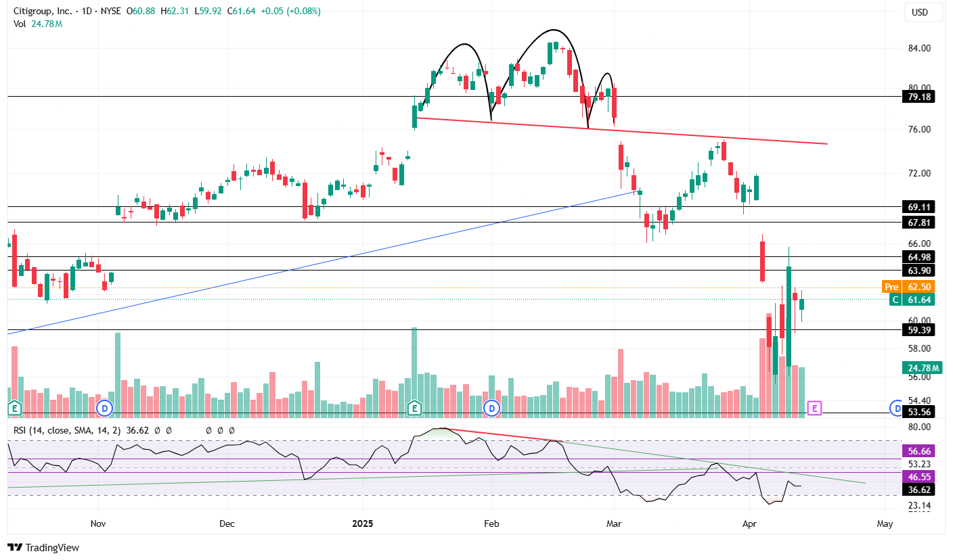953x560 pixels.
Task: Click the green C 61.64 close price label
Action: 913,300
